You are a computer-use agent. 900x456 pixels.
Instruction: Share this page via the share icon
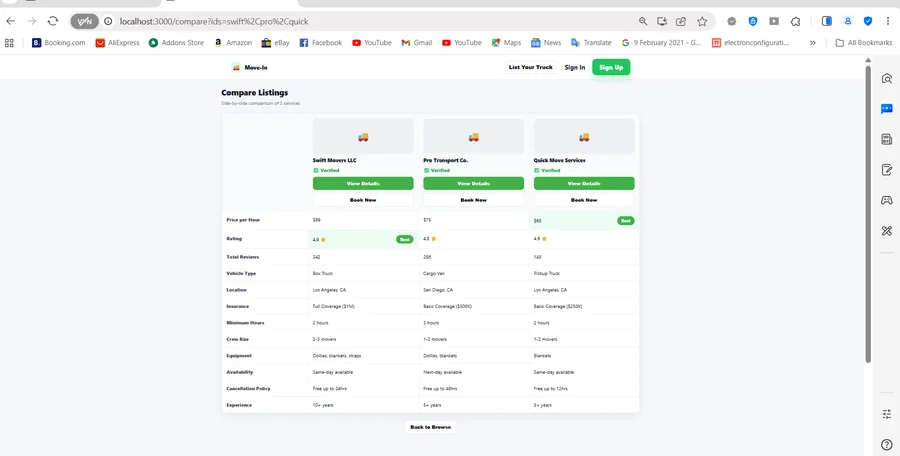[681, 21]
